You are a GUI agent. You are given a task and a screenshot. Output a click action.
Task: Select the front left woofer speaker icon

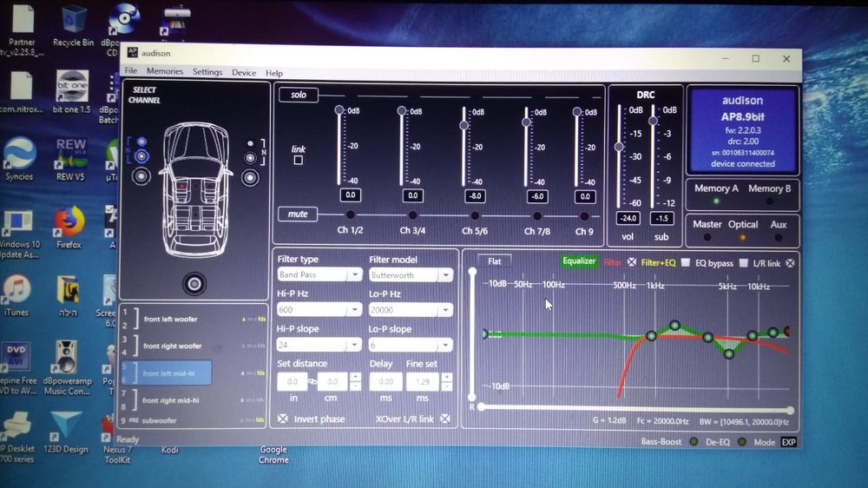click(x=141, y=176)
